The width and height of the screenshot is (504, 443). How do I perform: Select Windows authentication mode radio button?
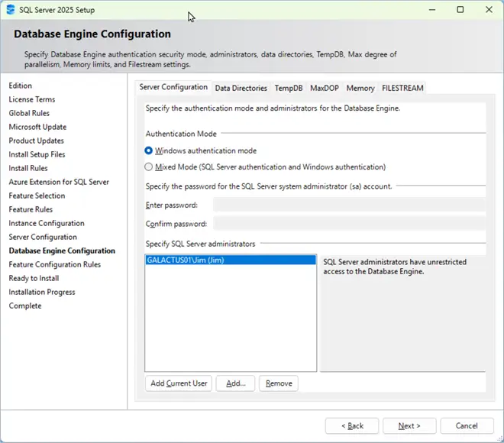click(148, 150)
